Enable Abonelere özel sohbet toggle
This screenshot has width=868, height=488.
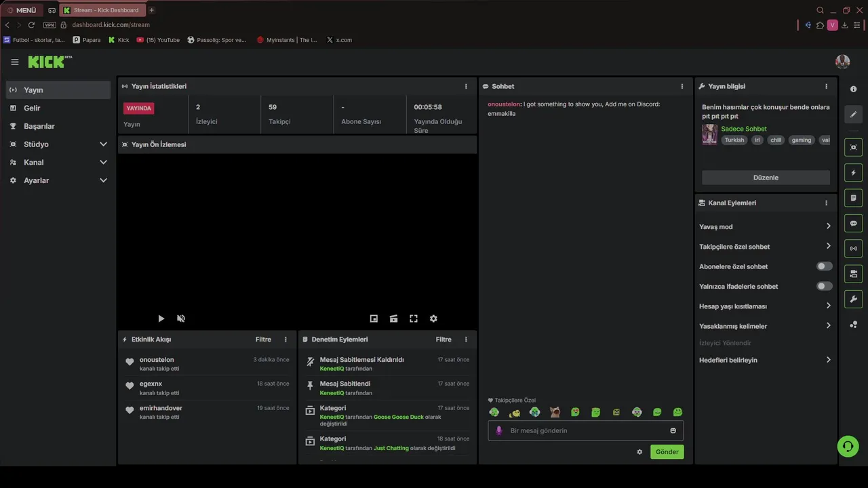824,266
